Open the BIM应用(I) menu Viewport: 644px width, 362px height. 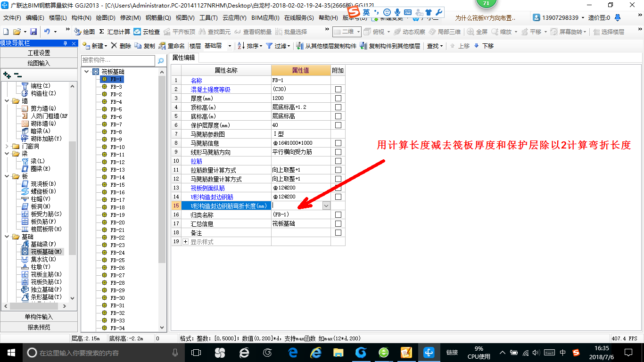265,18
